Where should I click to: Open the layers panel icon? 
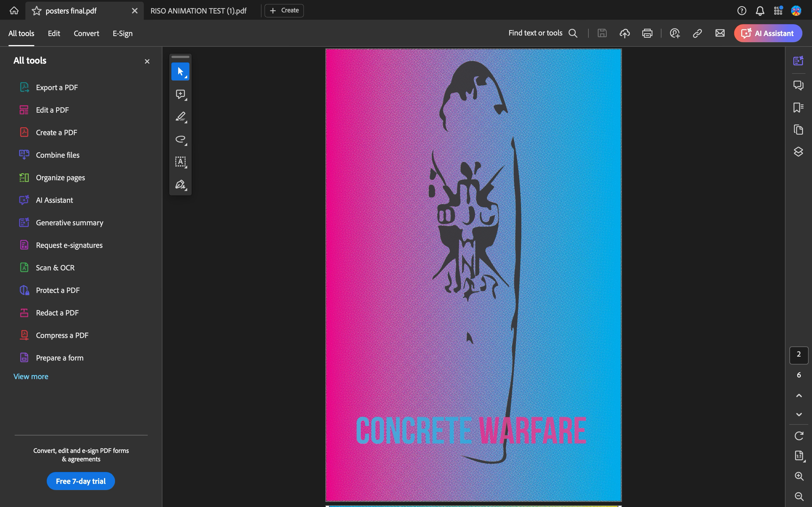[798, 152]
